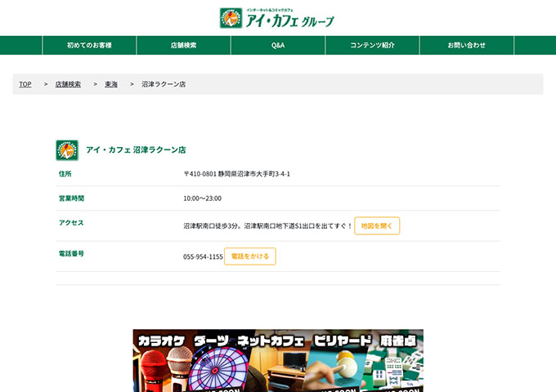This screenshot has height=392, width=556.
Task: Click the アクセス row label
Action: pos(71,222)
